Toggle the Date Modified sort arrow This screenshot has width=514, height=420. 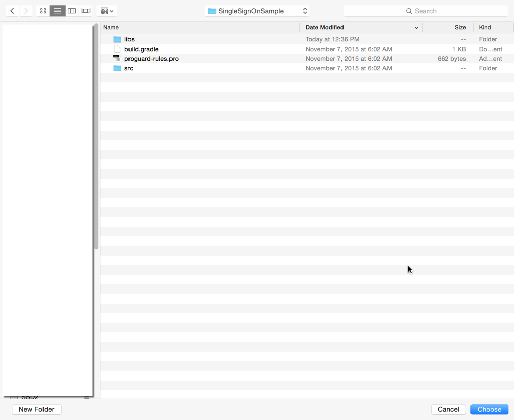416,28
